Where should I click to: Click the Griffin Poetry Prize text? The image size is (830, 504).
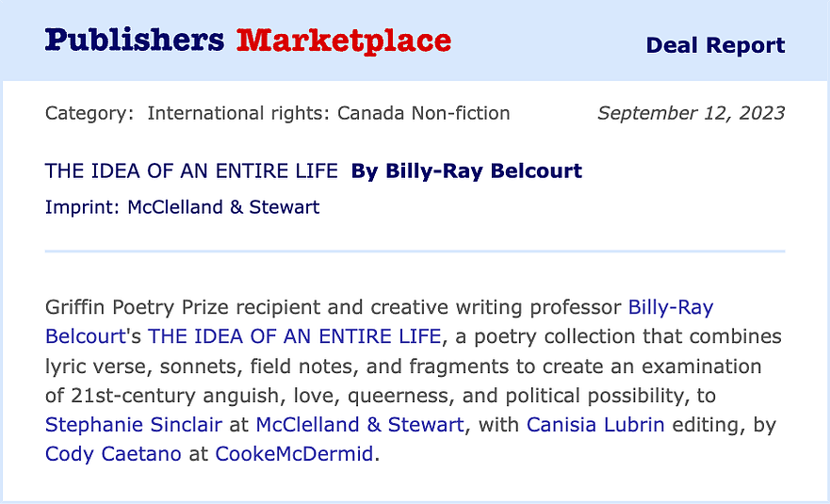[x=137, y=307]
